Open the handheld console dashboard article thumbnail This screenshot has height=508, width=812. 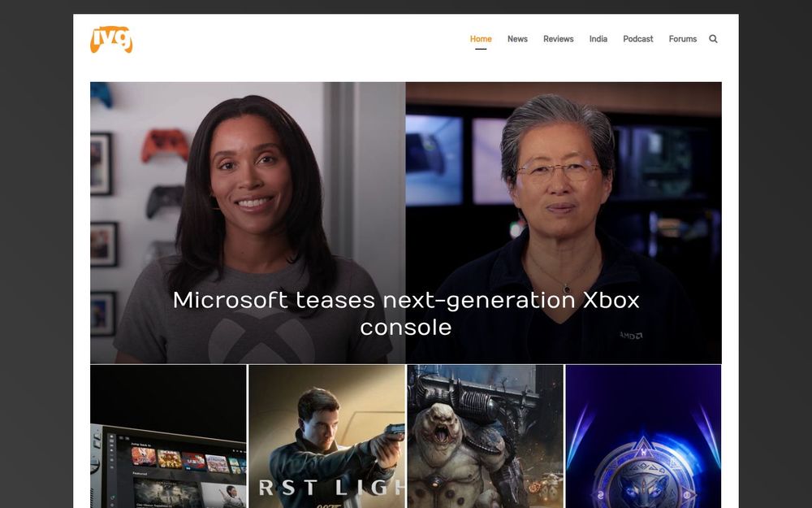tap(168, 436)
